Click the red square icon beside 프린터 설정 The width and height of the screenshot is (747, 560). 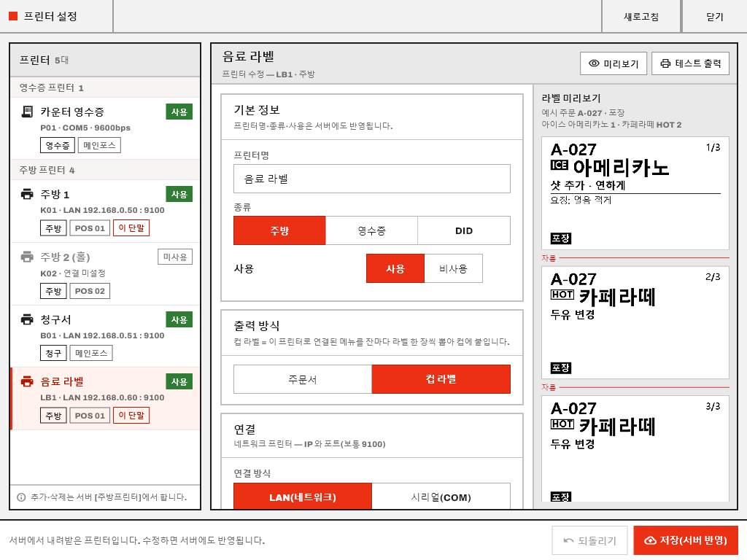point(13,16)
